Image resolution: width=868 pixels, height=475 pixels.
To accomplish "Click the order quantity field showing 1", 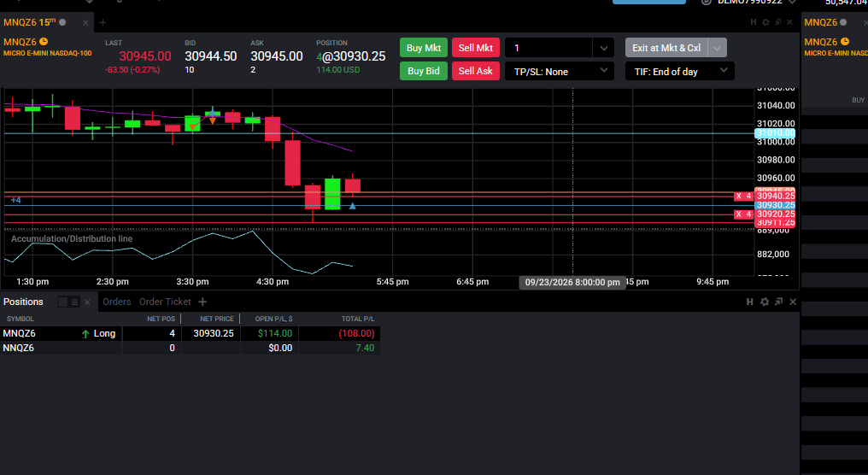I will [x=548, y=48].
